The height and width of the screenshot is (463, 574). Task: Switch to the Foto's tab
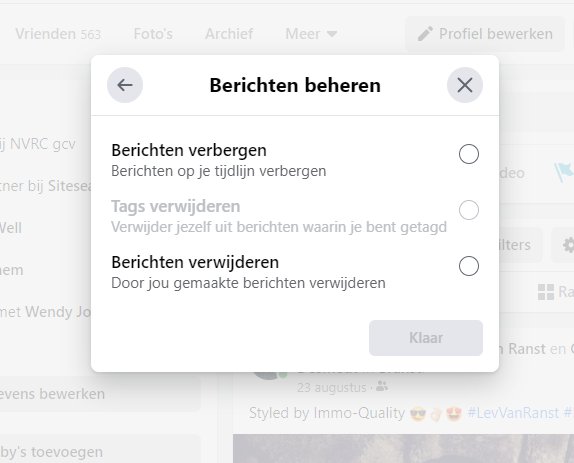coord(153,34)
